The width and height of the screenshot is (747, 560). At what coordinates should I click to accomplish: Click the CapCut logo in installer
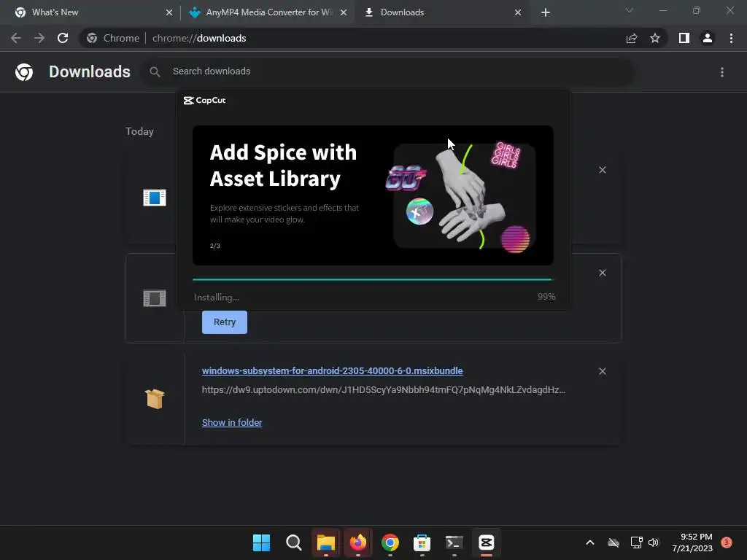pos(205,101)
